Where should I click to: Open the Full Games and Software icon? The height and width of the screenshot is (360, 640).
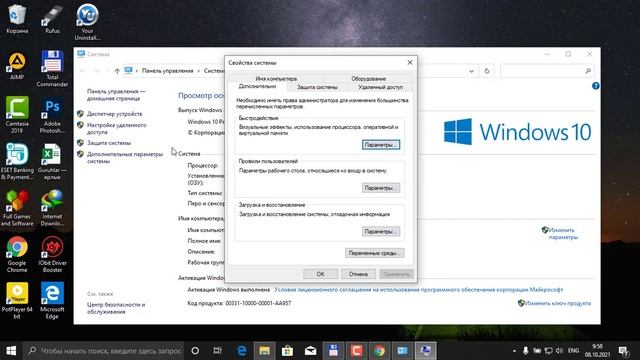pos(17,208)
